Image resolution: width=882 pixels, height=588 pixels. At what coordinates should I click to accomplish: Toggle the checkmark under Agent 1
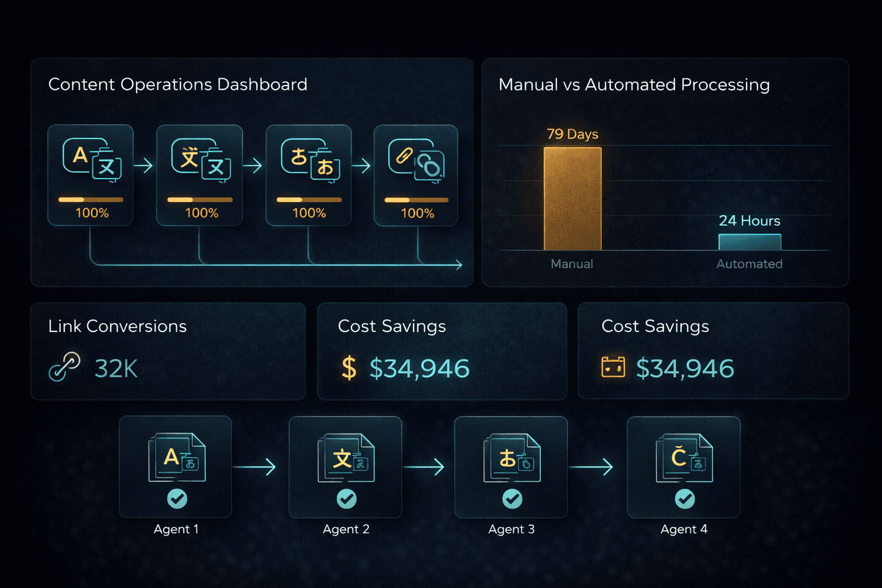coord(176,499)
